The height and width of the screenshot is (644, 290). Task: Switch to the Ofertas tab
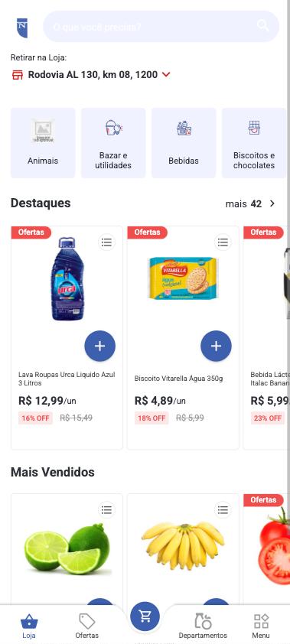tap(86, 626)
